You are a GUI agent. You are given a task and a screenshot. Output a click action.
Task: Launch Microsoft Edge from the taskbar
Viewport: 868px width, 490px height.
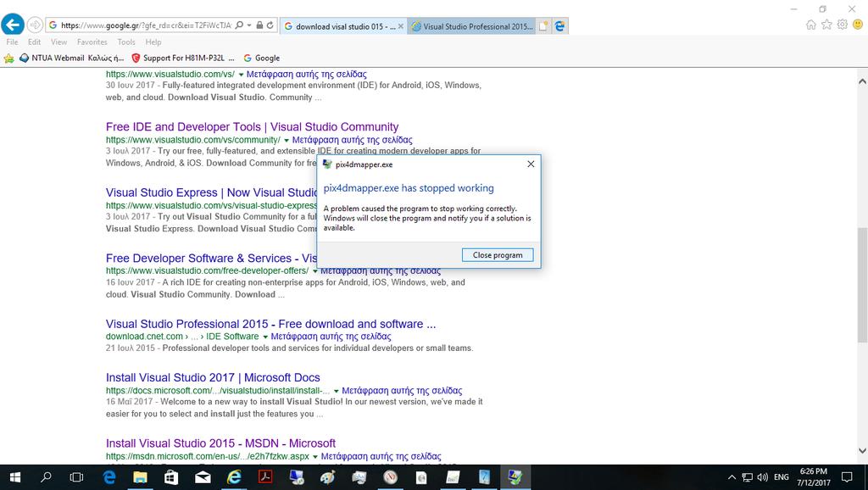click(109, 477)
